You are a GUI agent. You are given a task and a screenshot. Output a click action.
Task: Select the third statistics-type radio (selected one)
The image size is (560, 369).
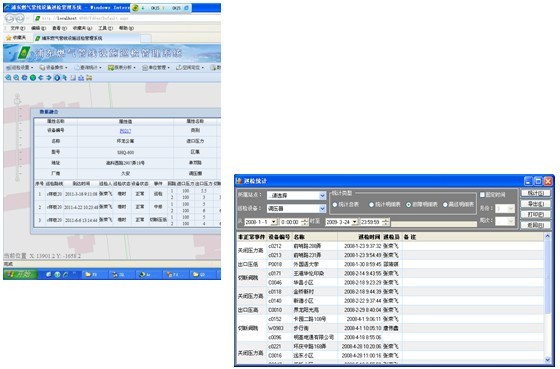[x=409, y=205]
